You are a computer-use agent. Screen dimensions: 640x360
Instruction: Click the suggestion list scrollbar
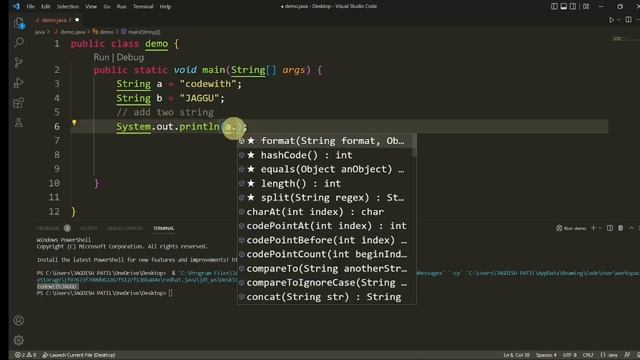point(414,145)
